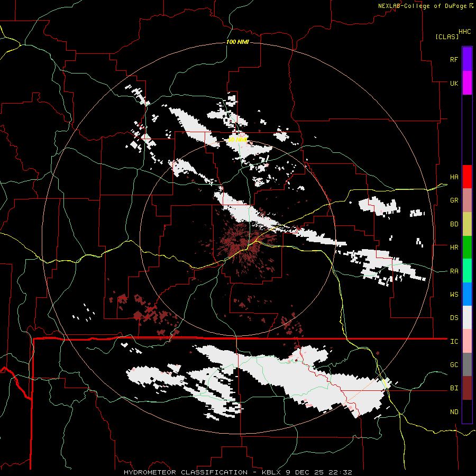Click the WS legend label
476x476 pixels.
(454, 295)
